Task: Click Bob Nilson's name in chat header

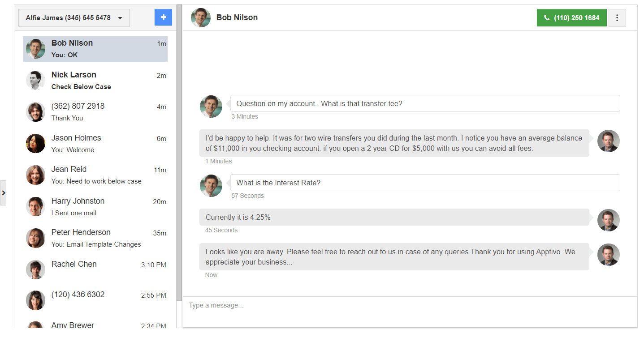Action: 237,17
